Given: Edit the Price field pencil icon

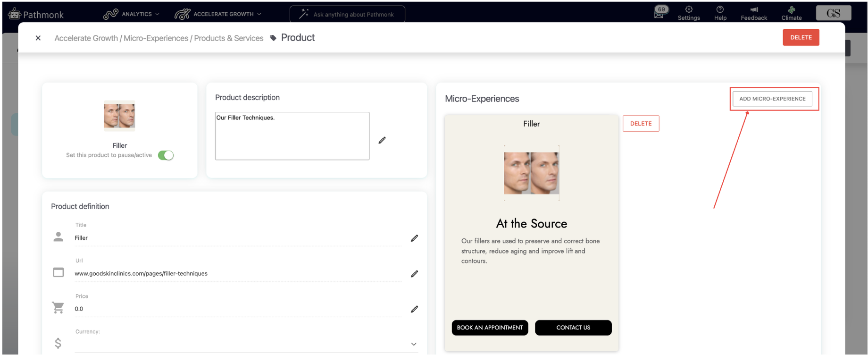Looking at the screenshot, I should (x=414, y=309).
